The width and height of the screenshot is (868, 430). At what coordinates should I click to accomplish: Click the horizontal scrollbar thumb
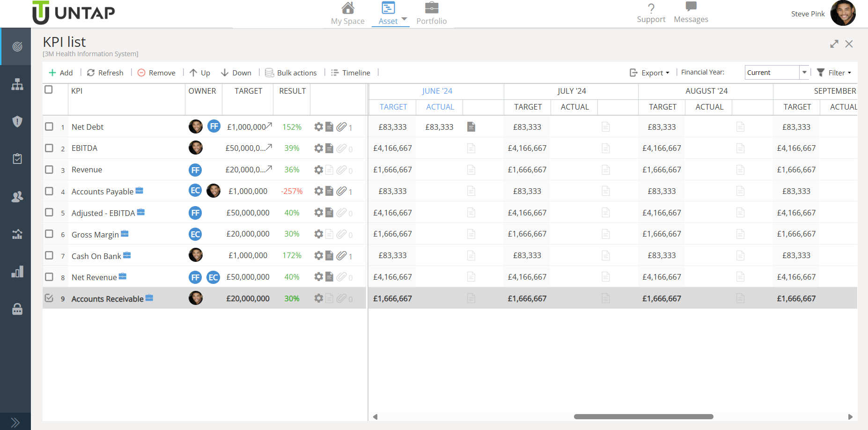(643, 416)
